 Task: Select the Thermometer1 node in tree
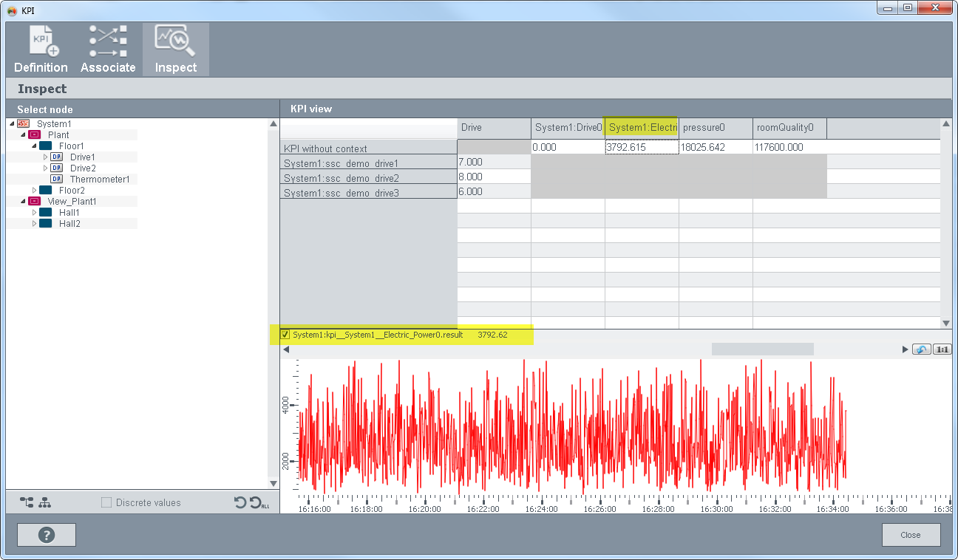coord(99,180)
